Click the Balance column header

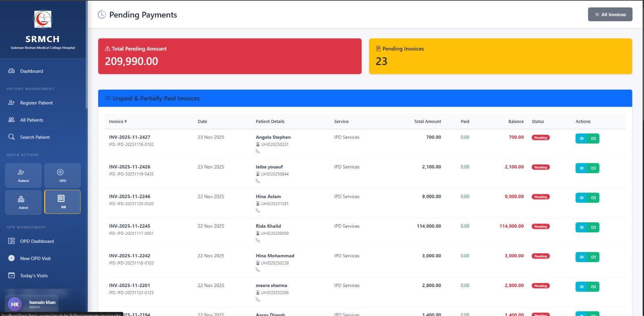(x=516, y=121)
